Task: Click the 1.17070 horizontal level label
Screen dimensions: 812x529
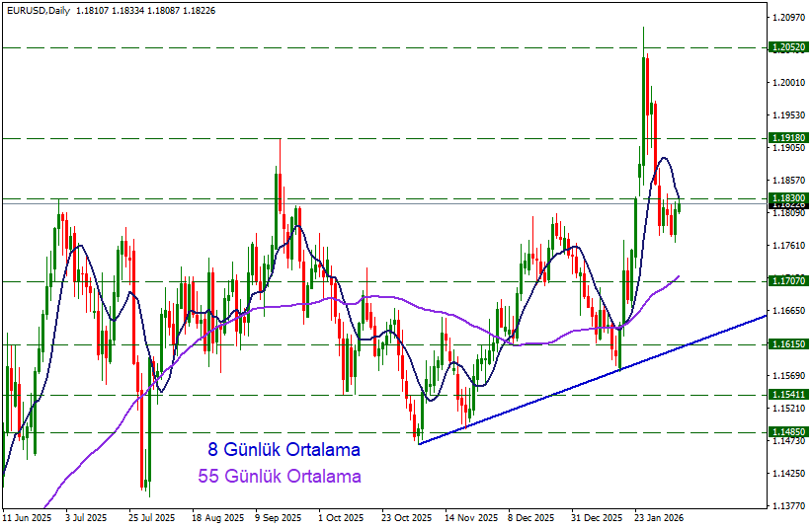Action: [x=788, y=281]
